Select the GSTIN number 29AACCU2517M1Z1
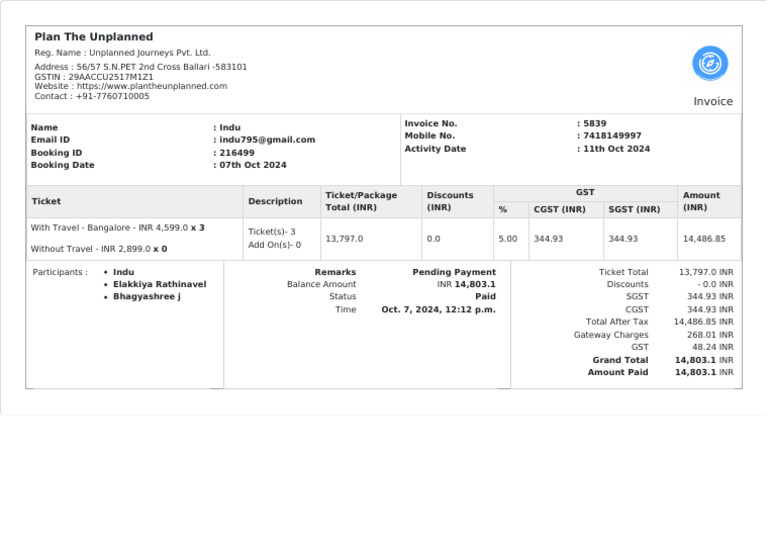 (111, 77)
